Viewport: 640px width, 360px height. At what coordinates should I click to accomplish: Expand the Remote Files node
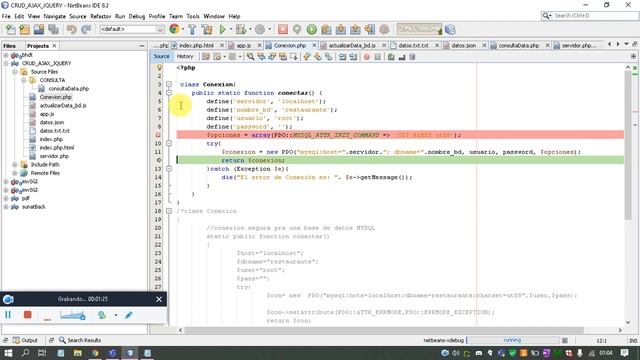click(15, 173)
